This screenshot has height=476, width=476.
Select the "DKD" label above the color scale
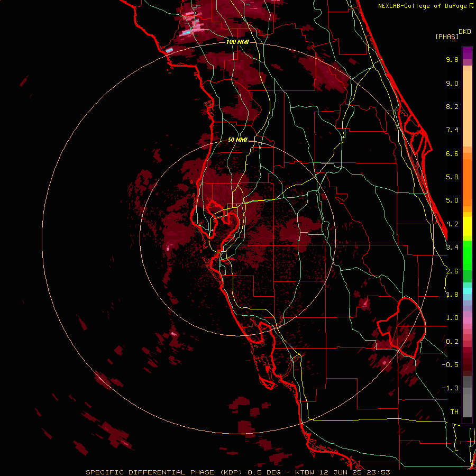coord(465,32)
